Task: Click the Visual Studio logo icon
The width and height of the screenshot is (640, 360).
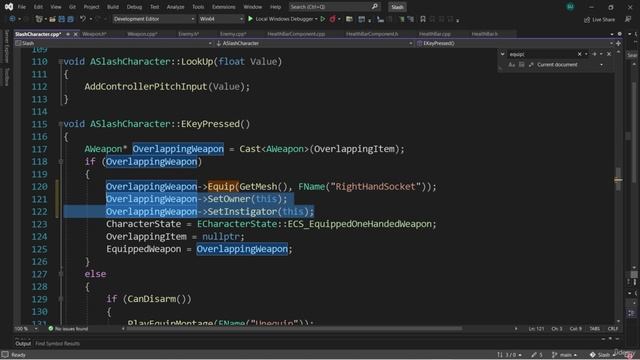Action: [x=9, y=7]
